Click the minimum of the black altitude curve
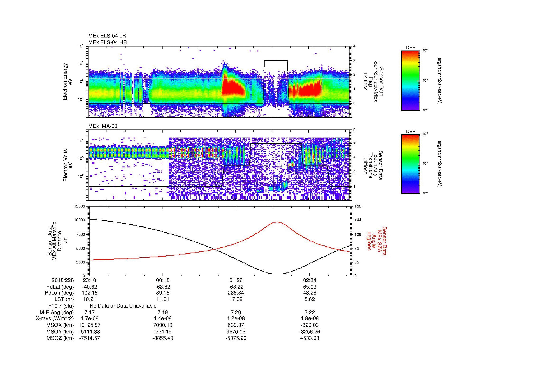The image size is (555, 392). coord(277,274)
